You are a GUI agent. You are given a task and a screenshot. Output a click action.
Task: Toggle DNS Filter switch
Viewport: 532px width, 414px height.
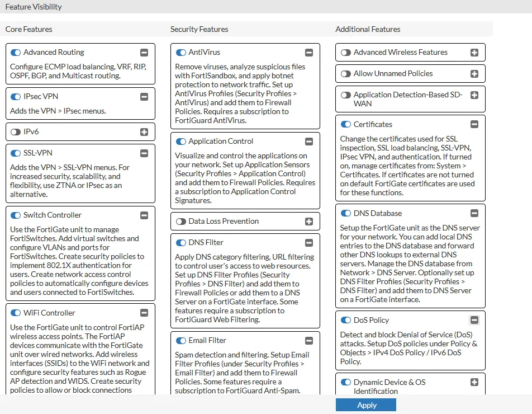click(181, 243)
